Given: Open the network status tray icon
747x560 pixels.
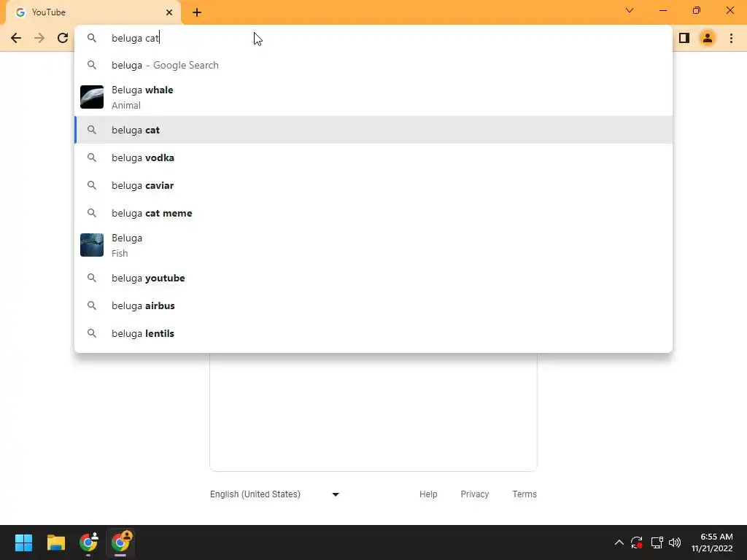Looking at the screenshot, I should point(657,542).
